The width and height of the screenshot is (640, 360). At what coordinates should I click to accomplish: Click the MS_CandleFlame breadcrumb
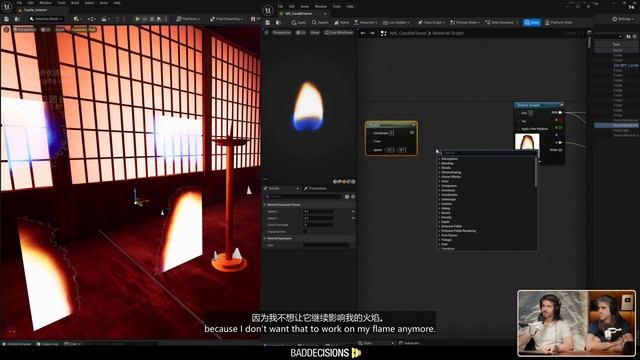[408, 33]
